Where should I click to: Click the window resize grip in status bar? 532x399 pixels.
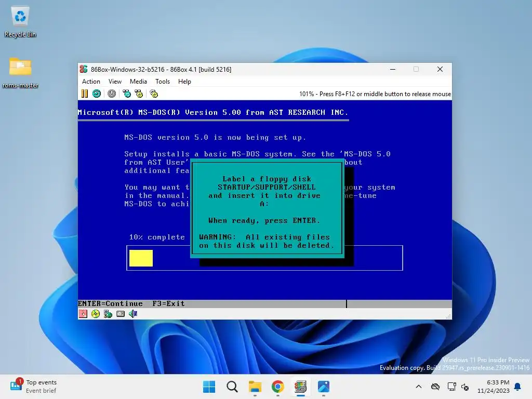pyautogui.click(x=448, y=316)
